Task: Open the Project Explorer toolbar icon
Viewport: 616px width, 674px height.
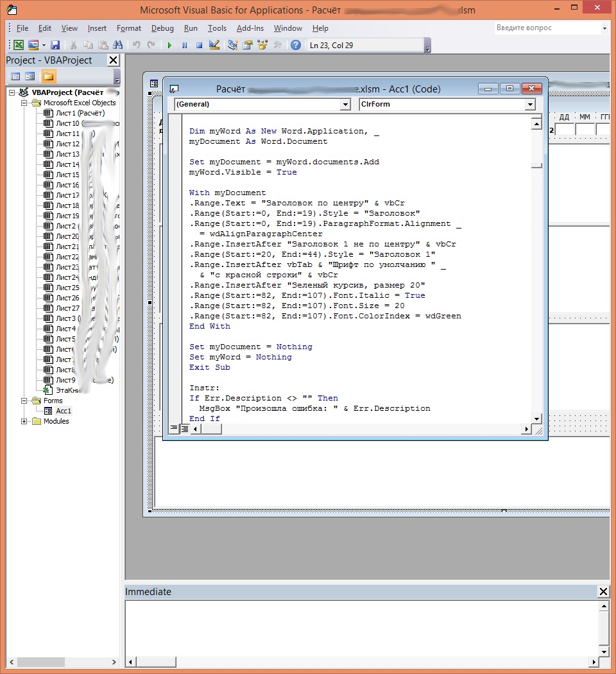Action: click(232, 45)
